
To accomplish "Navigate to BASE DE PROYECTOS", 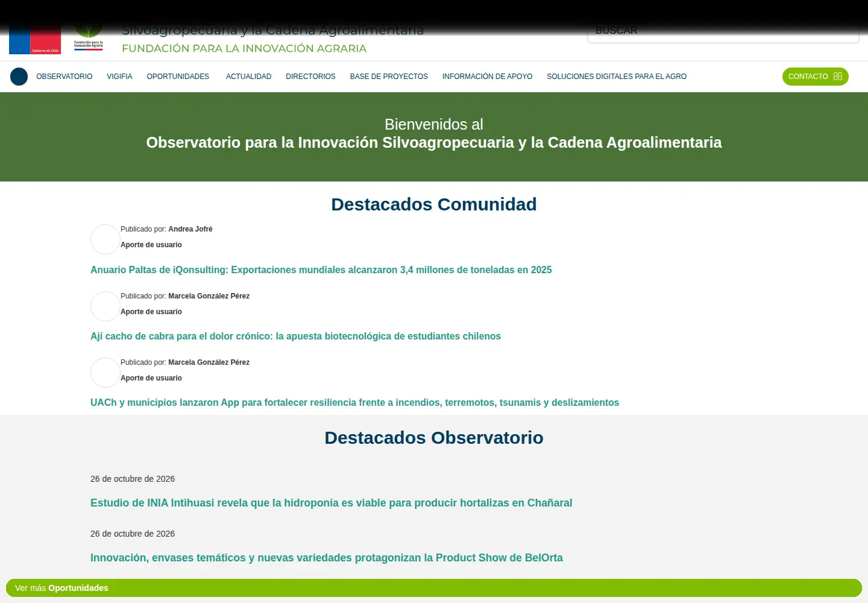I will coord(389,77).
